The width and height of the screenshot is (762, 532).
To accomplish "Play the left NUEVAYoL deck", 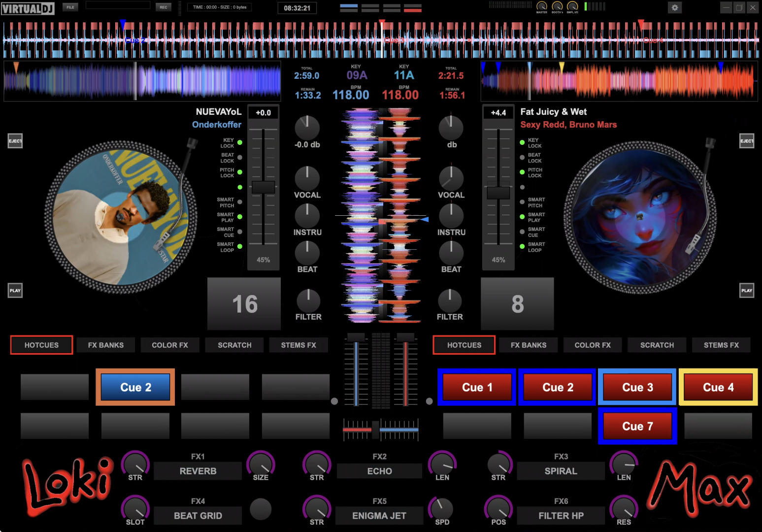I will 15,290.
